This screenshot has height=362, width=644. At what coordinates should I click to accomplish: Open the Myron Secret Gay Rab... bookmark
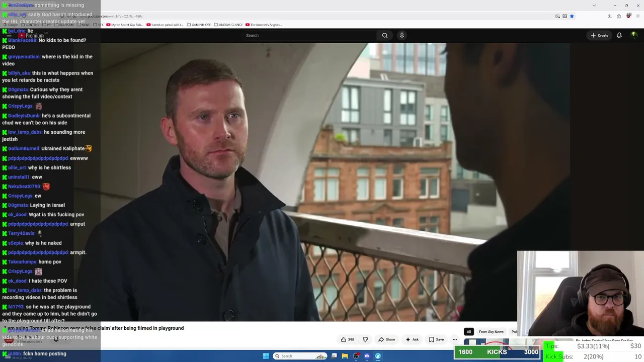pos(124,25)
